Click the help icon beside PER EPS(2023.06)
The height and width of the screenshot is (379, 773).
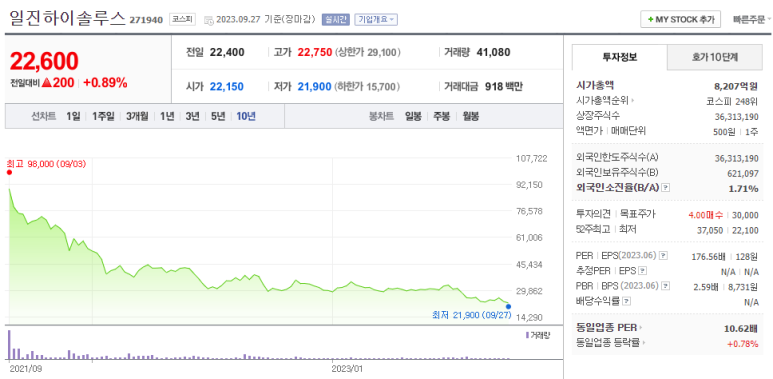(664, 255)
